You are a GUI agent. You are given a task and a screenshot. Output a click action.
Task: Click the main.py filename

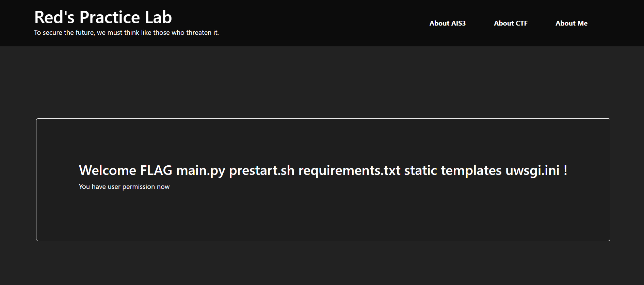pyautogui.click(x=200, y=170)
